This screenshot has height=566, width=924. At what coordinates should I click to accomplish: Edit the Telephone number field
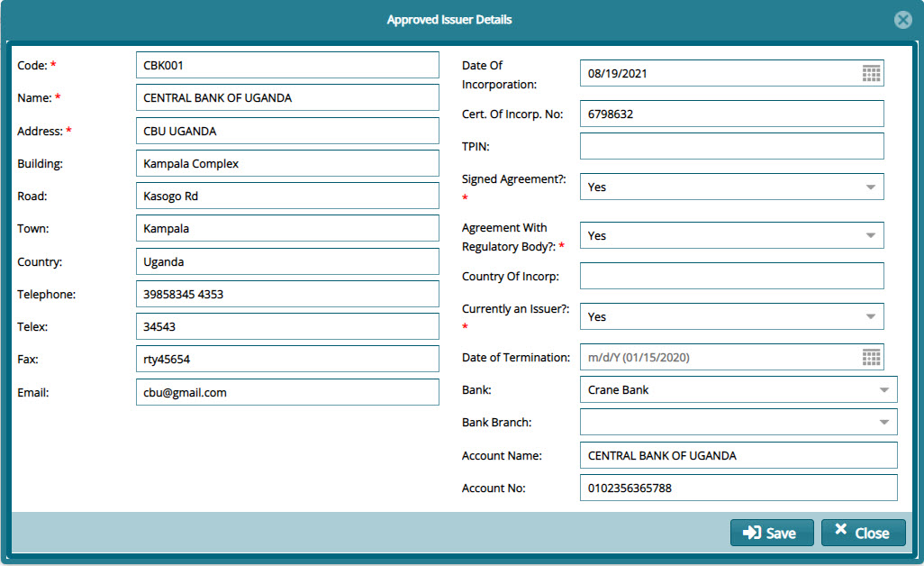(x=287, y=294)
